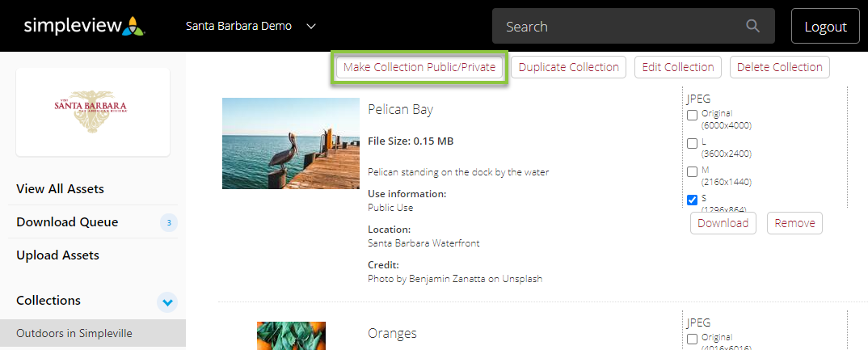Check Original option for Oranges
The width and height of the screenshot is (868, 350).
(x=692, y=339)
